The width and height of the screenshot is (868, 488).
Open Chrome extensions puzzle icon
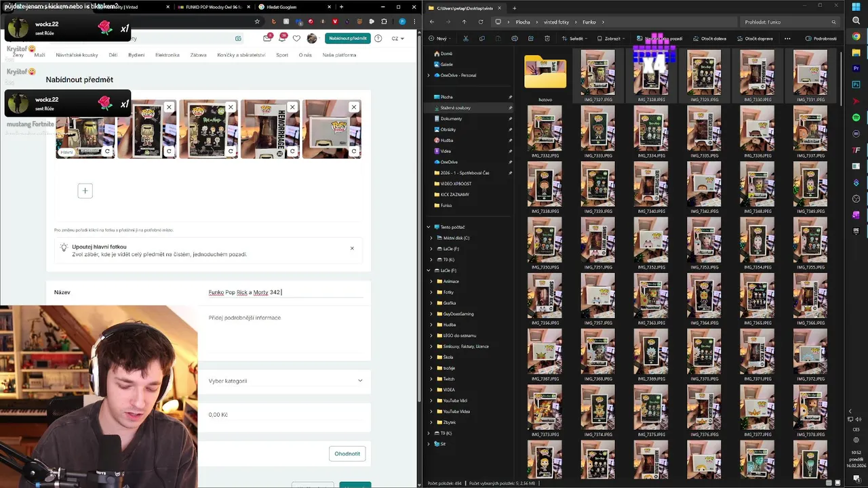pyautogui.click(x=382, y=21)
